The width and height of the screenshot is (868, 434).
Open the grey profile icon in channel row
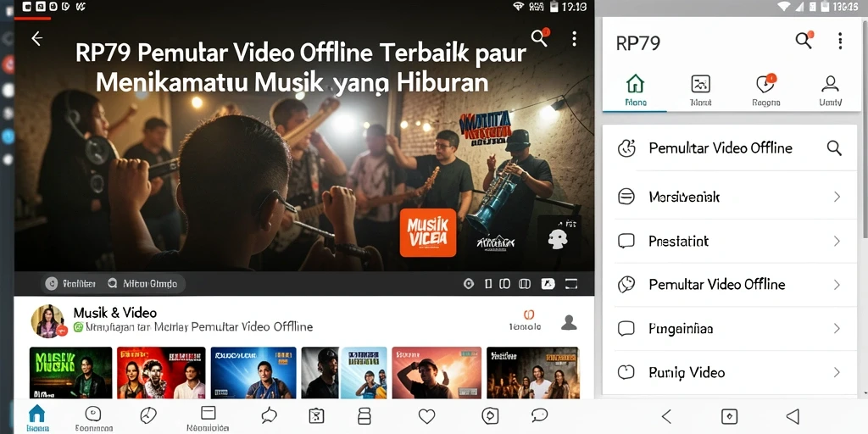569,322
